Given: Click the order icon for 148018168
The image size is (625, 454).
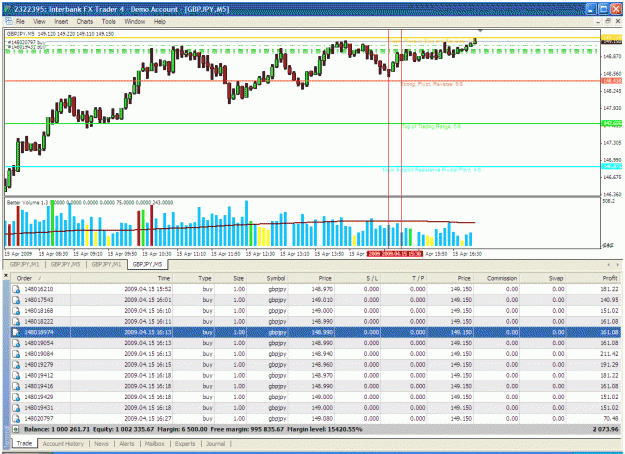Looking at the screenshot, I should [16, 311].
